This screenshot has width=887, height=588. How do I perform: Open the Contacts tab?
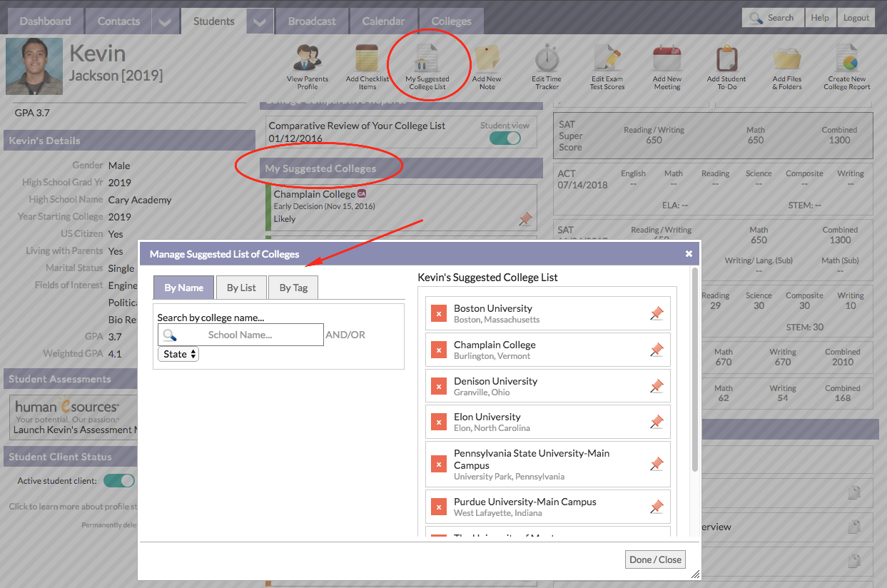(118, 21)
